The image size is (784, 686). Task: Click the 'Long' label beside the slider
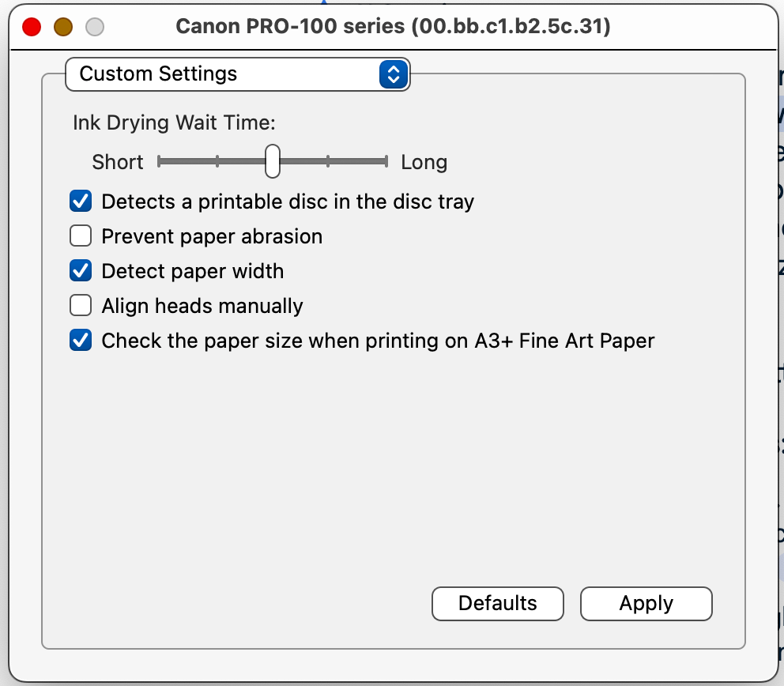point(424,162)
